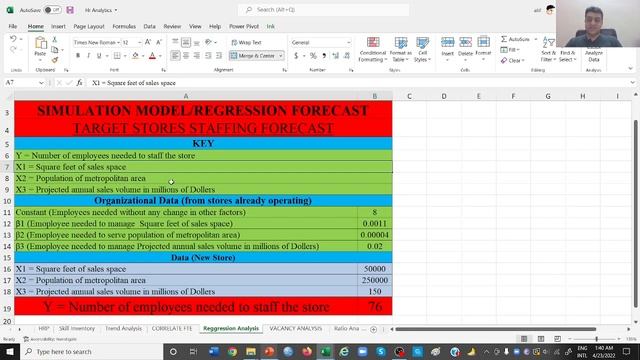Click the Font Color red A
The width and height of the screenshot is (640, 360).
pos(152,56)
